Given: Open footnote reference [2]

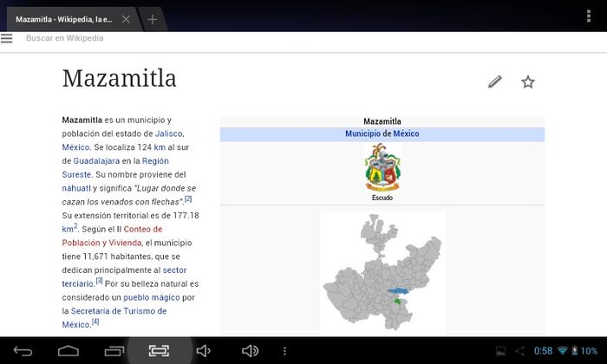Looking at the screenshot, I should (x=188, y=198).
